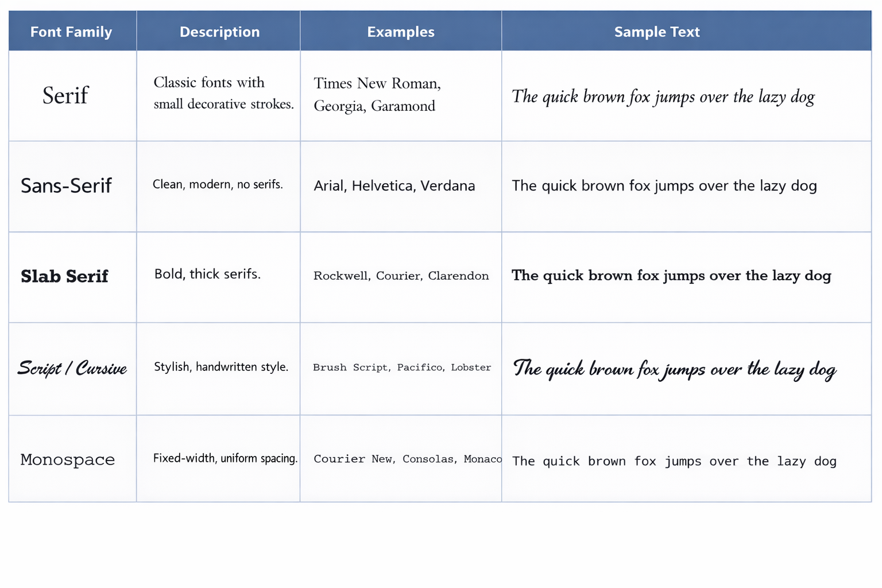Select the Serif font family cell
Screen dimensions: 882x588
pyautogui.click(x=65, y=95)
